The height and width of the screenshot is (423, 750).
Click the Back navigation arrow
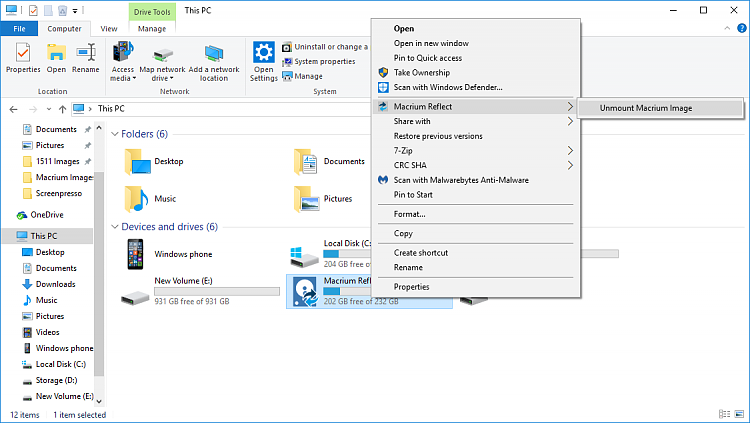[x=13, y=109]
